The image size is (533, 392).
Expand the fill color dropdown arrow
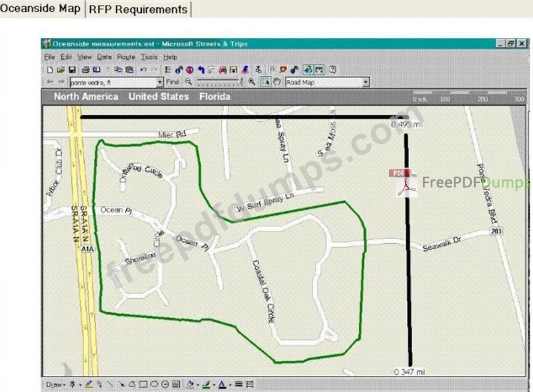[198, 385]
